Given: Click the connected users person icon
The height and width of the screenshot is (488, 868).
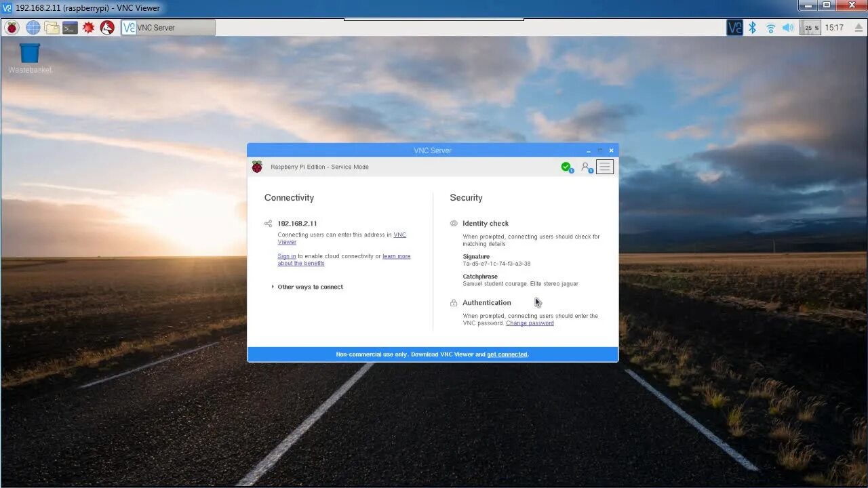Looking at the screenshot, I should tap(587, 167).
